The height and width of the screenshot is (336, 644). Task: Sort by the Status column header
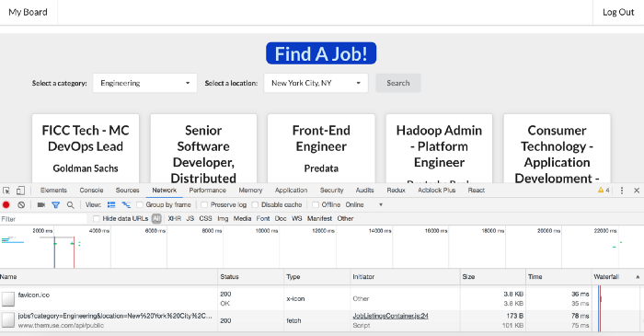tap(250, 277)
